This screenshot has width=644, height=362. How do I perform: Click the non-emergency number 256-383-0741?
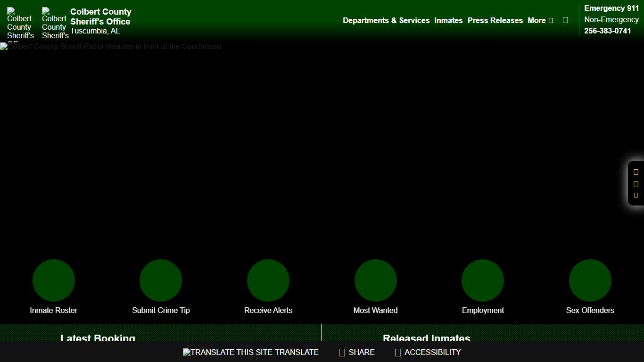point(607,31)
